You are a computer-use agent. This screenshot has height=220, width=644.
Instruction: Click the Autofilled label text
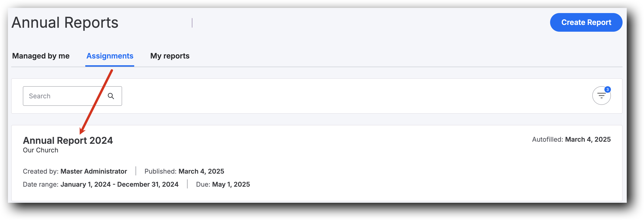tap(548, 139)
